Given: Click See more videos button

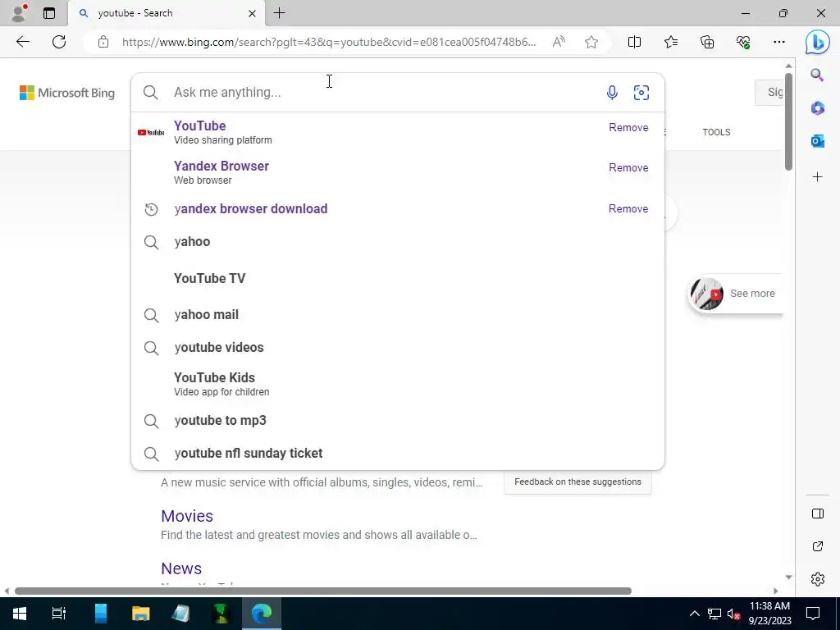Looking at the screenshot, I should click(x=736, y=294).
